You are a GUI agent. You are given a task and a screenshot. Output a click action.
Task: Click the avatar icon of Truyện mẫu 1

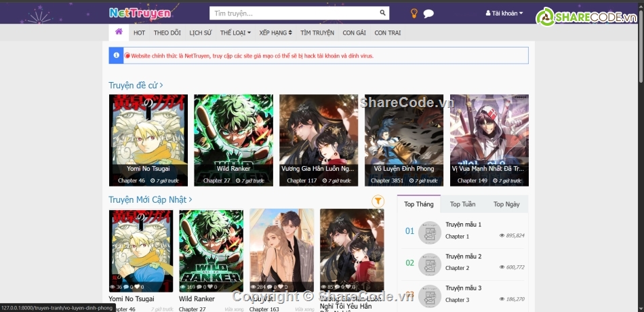[x=430, y=233]
